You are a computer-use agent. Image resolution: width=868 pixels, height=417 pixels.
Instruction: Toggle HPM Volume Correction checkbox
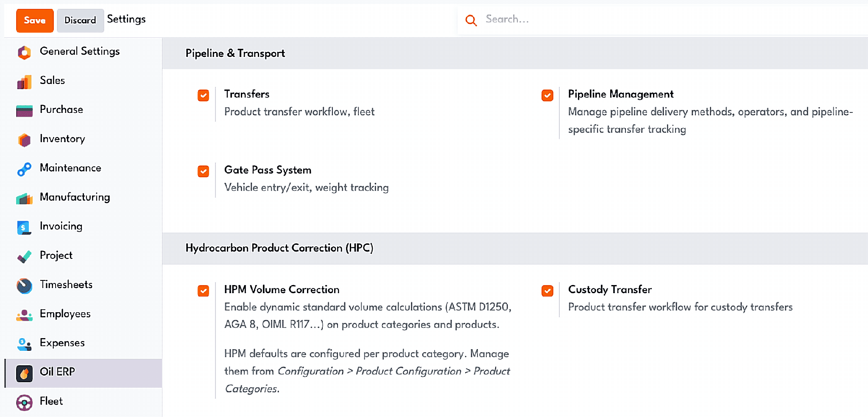(204, 291)
